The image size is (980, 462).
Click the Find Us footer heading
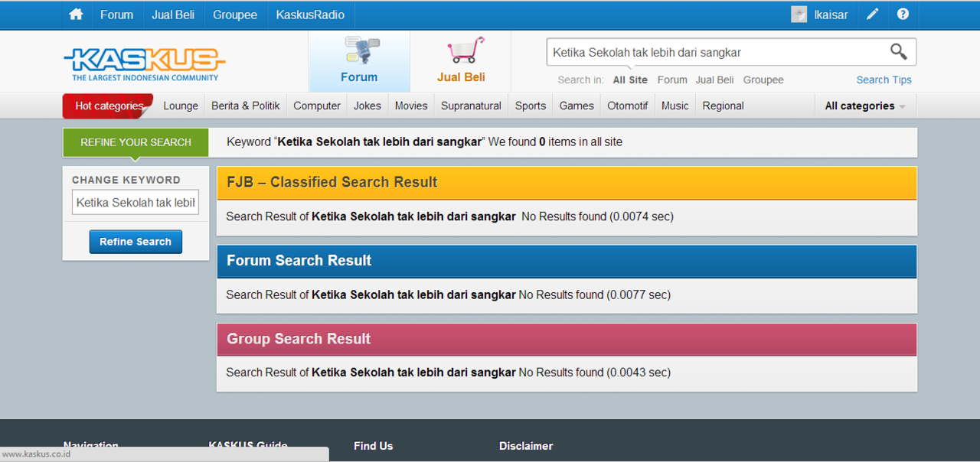click(x=374, y=446)
